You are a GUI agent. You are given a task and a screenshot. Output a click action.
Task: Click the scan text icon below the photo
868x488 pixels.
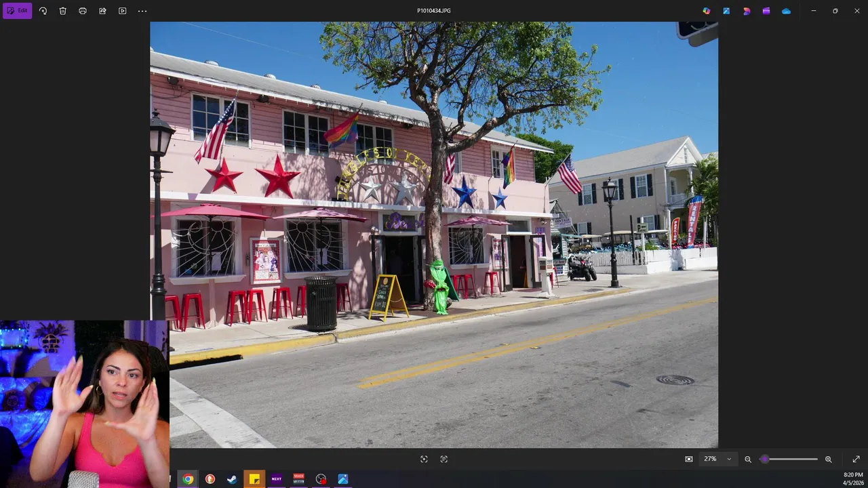point(443,459)
